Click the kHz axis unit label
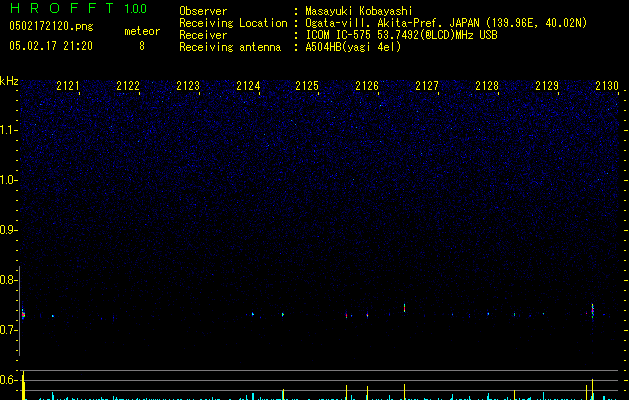 click(9, 81)
